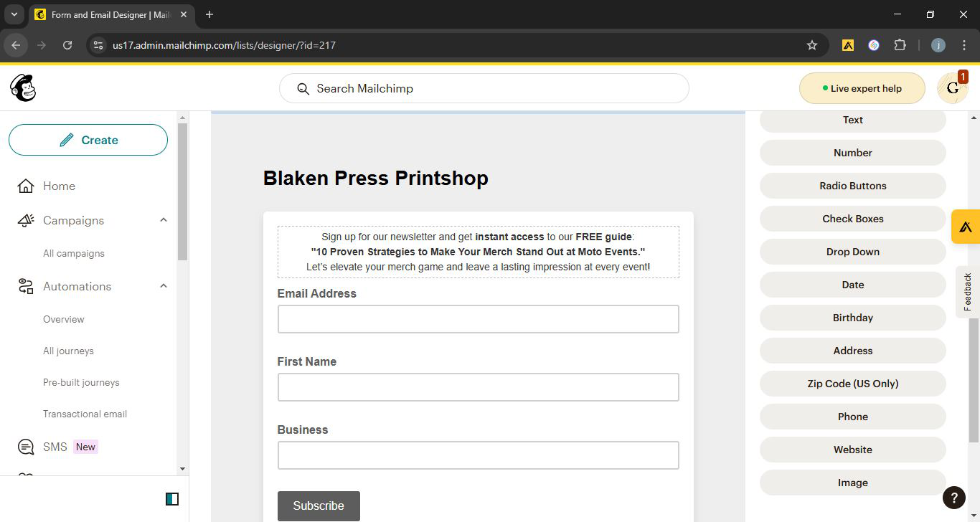The image size is (980, 522).
Task: Click the Automations journey icon
Action: pos(26,287)
